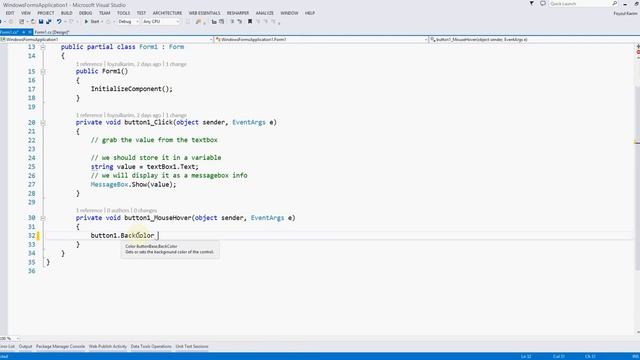Click the pin icon on Form1.cs tab
This screenshot has width=640, height=360.
pyautogui.click(x=23, y=32)
